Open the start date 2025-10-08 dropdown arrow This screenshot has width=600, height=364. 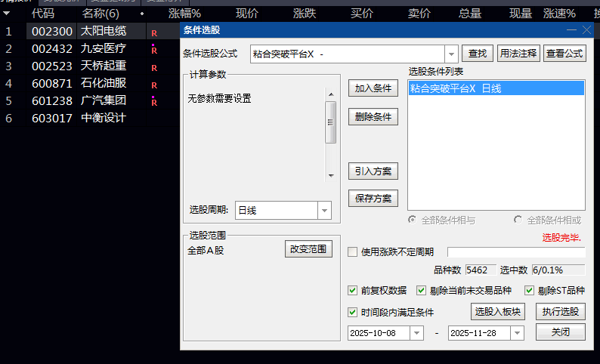click(x=416, y=333)
